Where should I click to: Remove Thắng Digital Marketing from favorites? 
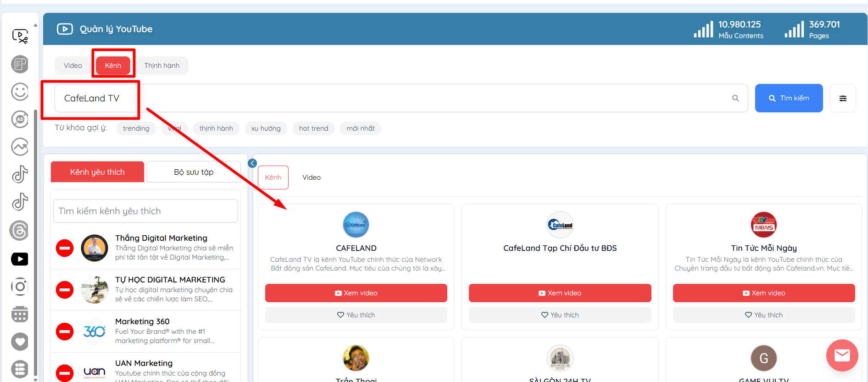click(65, 248)
